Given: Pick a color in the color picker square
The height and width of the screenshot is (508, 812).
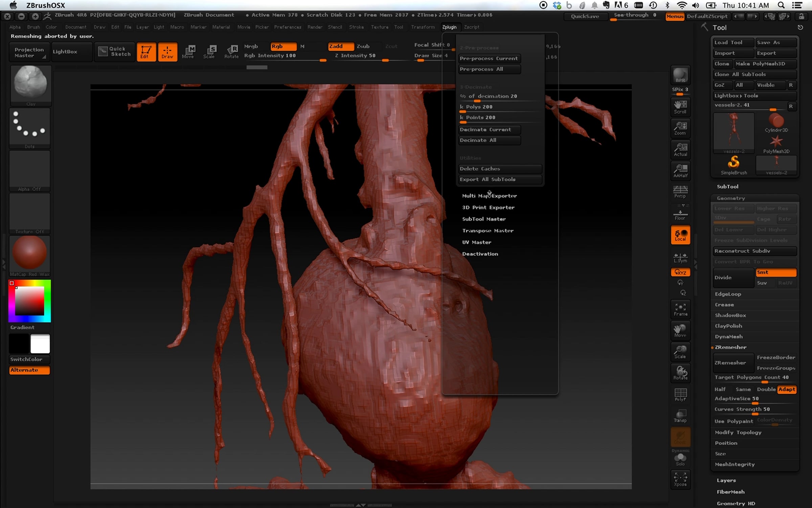Looking at the screenshot, I should pos(29,301).
